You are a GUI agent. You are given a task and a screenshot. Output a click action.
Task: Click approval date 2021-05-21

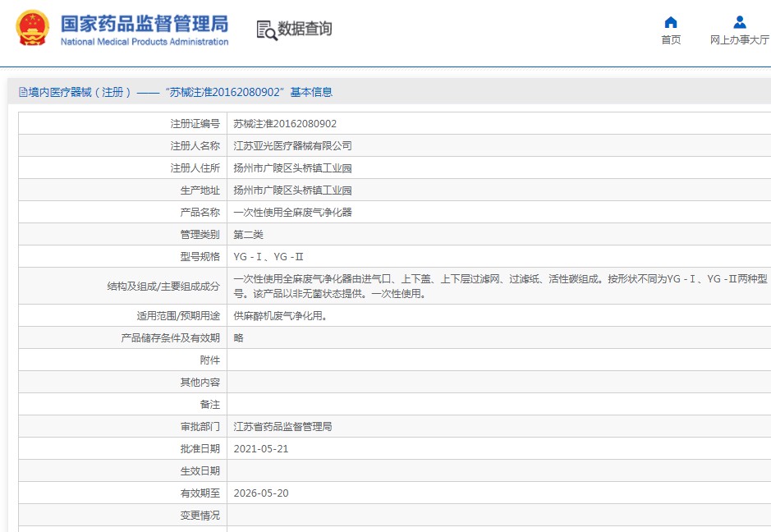click(260, 448)
